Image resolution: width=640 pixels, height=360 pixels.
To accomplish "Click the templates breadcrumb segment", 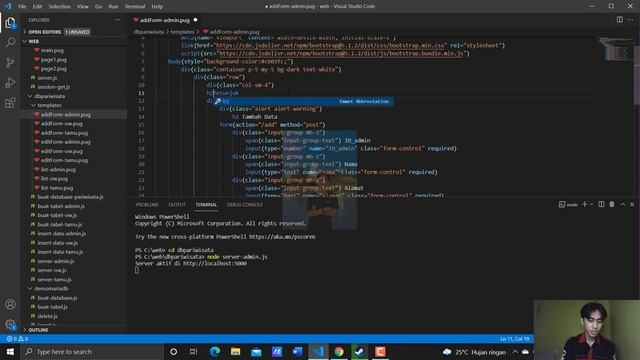I will point(182,32).
